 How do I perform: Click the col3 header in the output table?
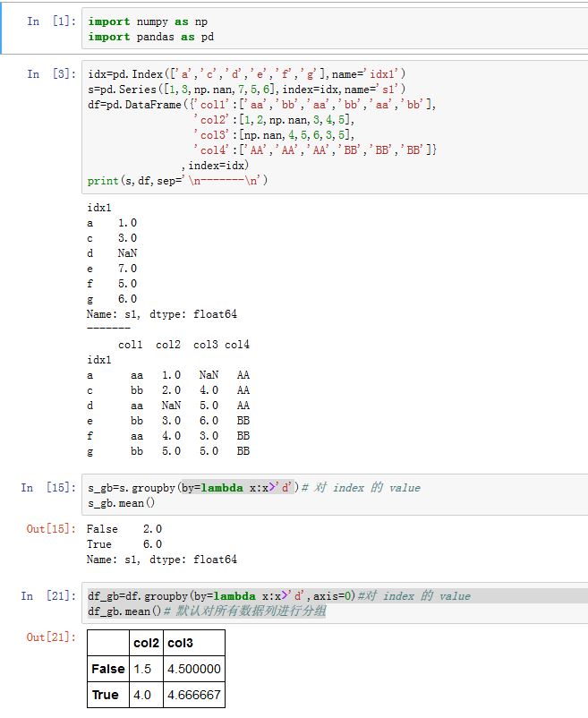pyautogui.click(x=179, y=644)
